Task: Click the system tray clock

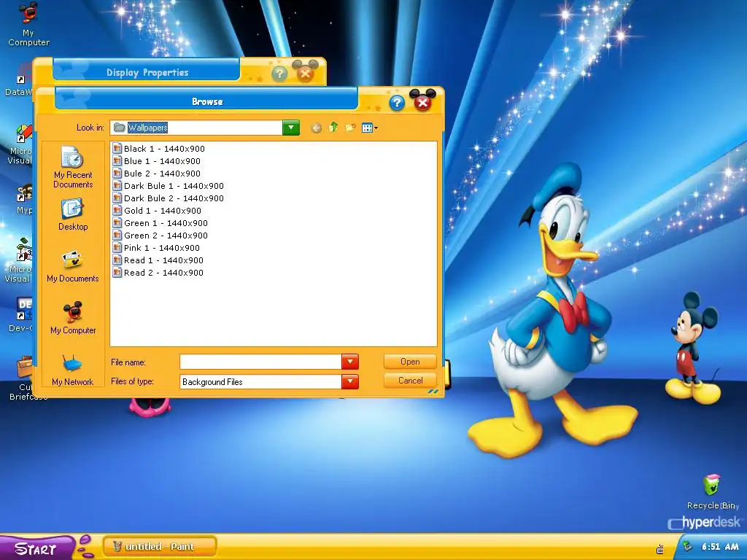Action: pos(720,547)
